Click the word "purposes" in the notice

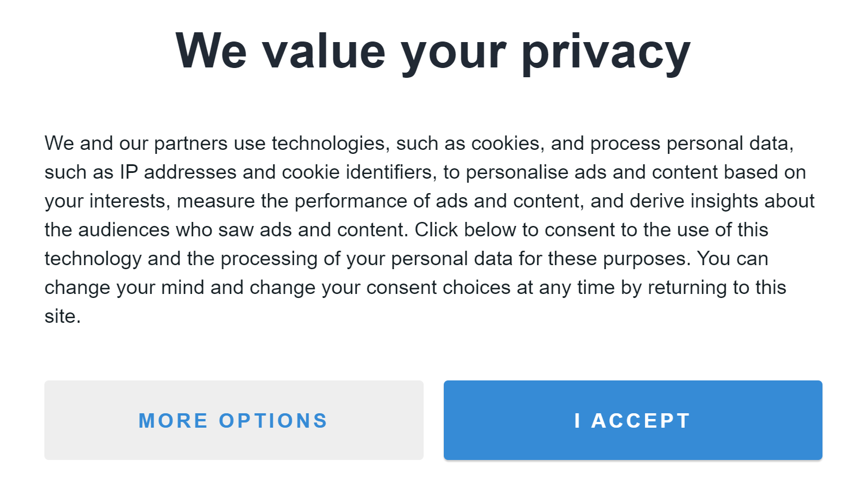click(645, 259)
